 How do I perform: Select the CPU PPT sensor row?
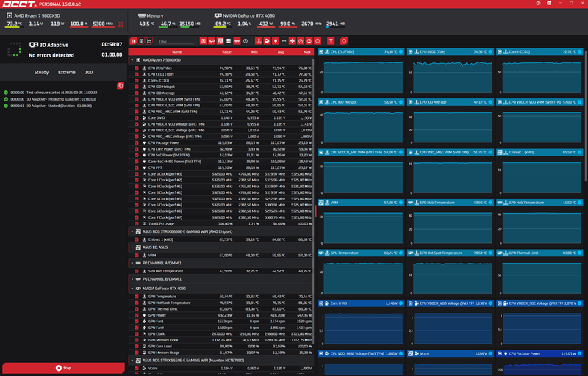pyautogui.click(x=221, y=167)
